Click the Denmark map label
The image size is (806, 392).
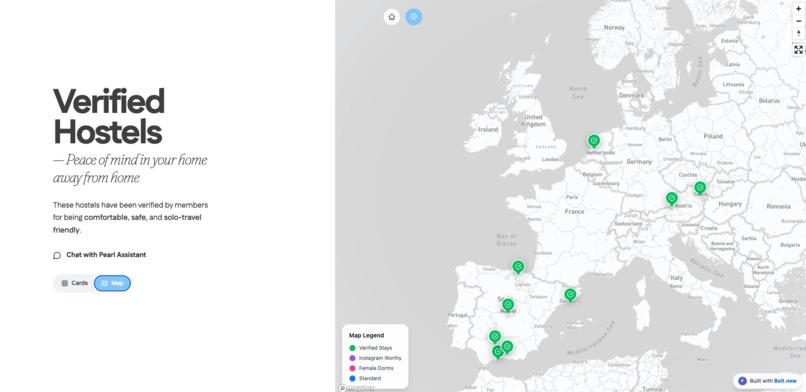(x=631, y=95)
